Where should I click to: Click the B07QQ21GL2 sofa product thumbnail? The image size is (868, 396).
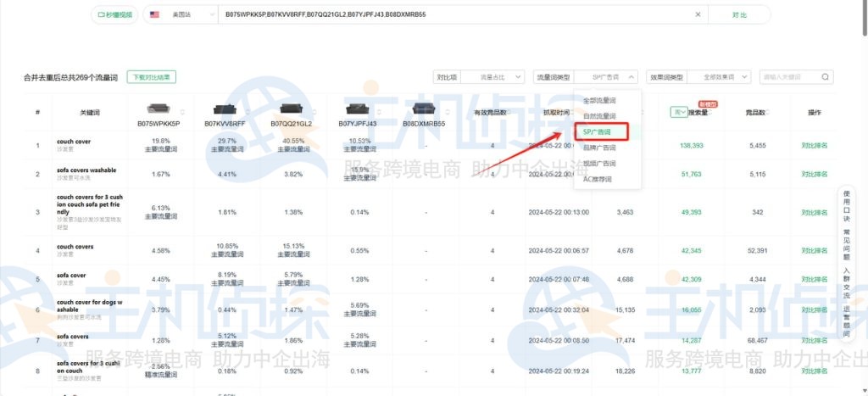tap(291, 109)
